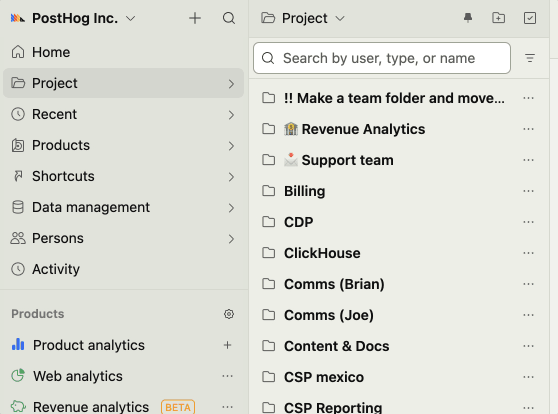Open the Products sidebar item

[123, 145]
